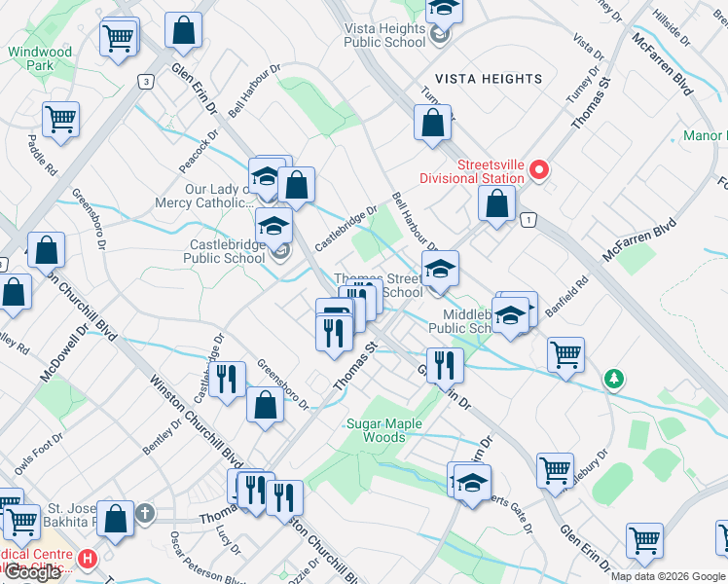Select the shopping bag marker near Greensboro Dr
Viewport: 728px width, 584px height.
click(x=265, y=406)
